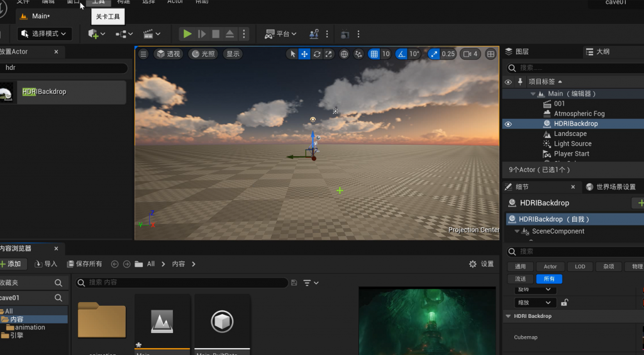Select the 所有 all filter button

tap(549, 279)
